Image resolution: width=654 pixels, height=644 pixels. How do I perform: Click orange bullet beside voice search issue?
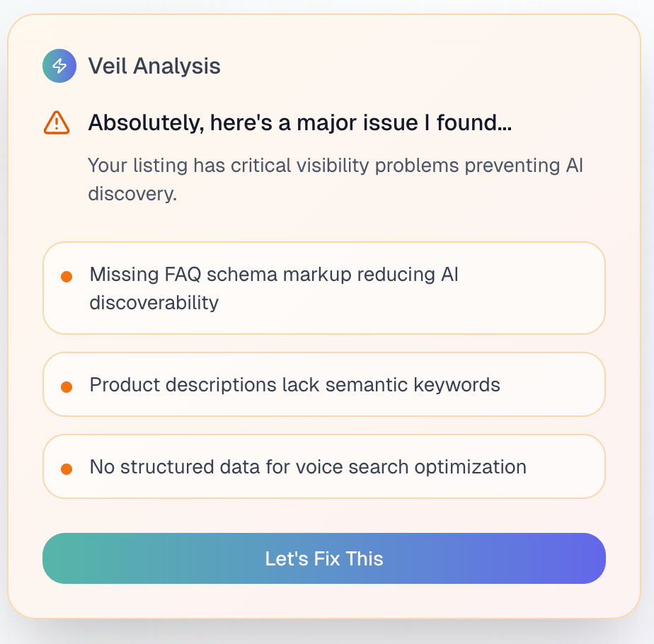67,468
